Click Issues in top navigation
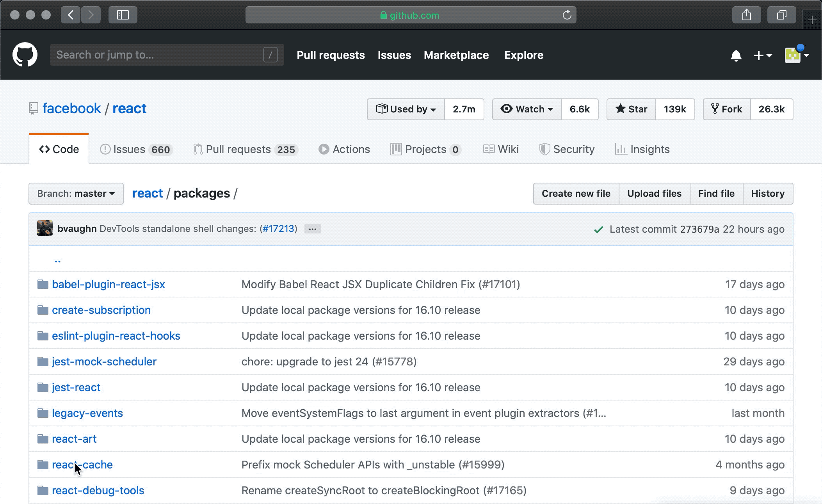Screen dimensions: 822x504 [394, 55]
